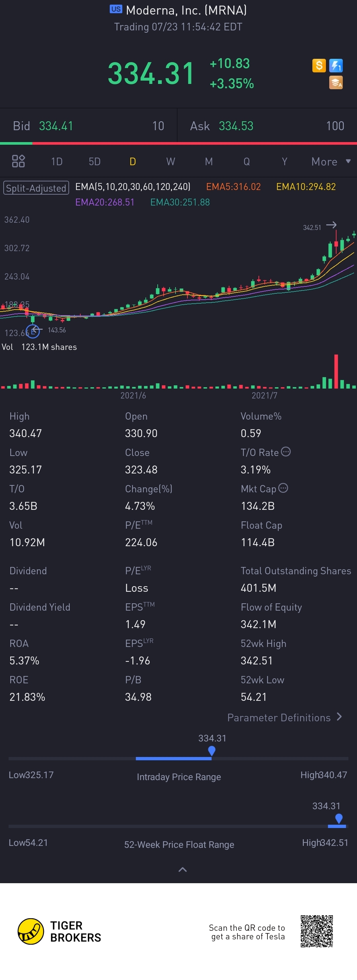Select the W weekly chart tab
Image resolution: width=357 pixels, height=980 pixels.
[171, 162]
